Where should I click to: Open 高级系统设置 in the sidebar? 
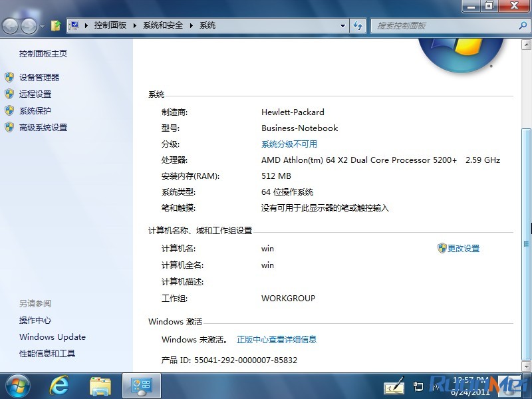point(43,128)
